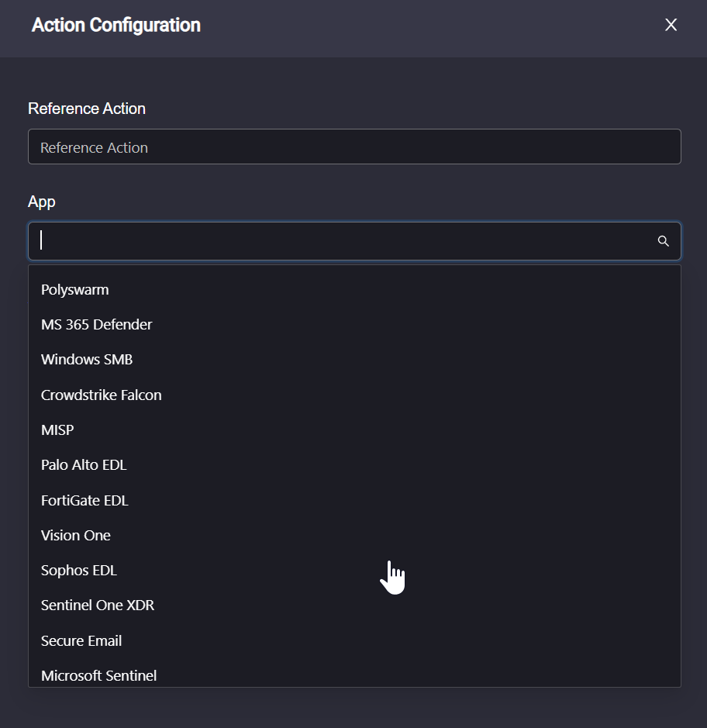Image resolution: width=707 pixels, height=728 pixels.
Task: Pick Windows SMB from dropdown
Action: point(354,360)
